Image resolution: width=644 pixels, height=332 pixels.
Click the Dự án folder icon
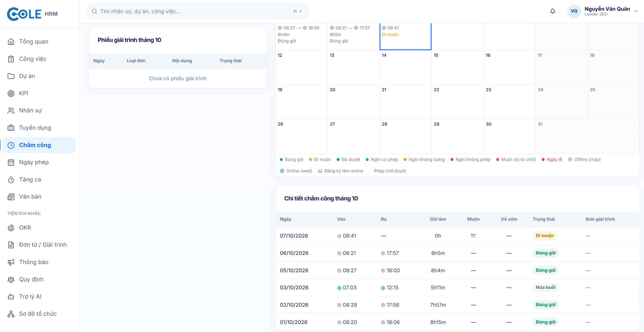tap(11, 76)
